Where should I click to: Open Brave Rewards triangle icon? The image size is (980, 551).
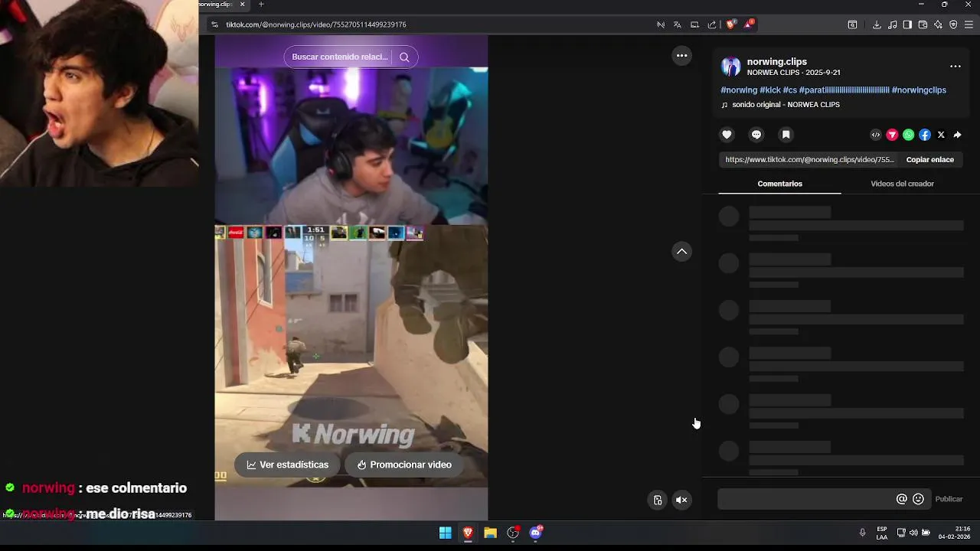749,24
